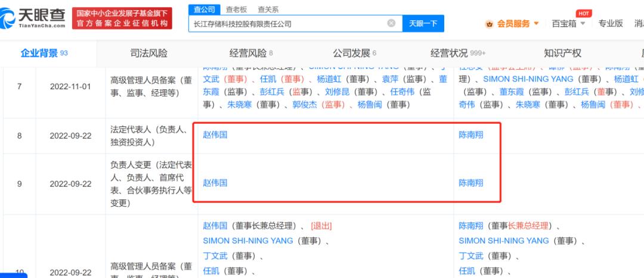Screen dimensions: 644x278
Task: Open the 百宝箱 dropdown
Action: 569,24
